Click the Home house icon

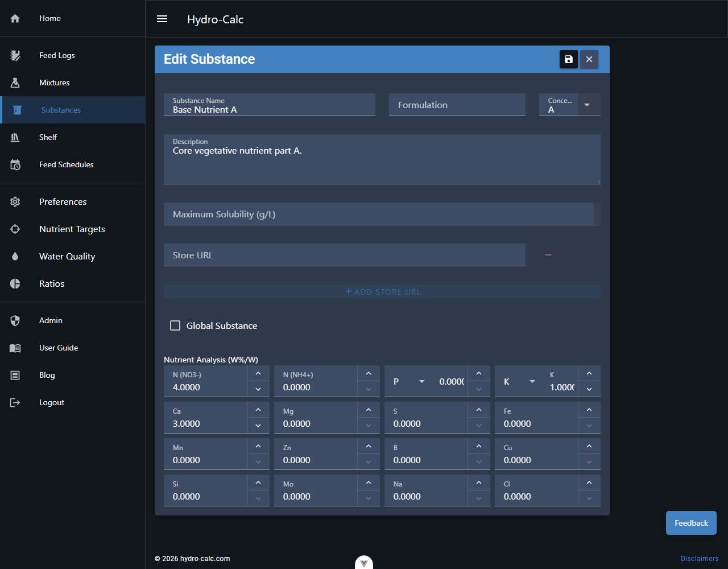(15, 19)
